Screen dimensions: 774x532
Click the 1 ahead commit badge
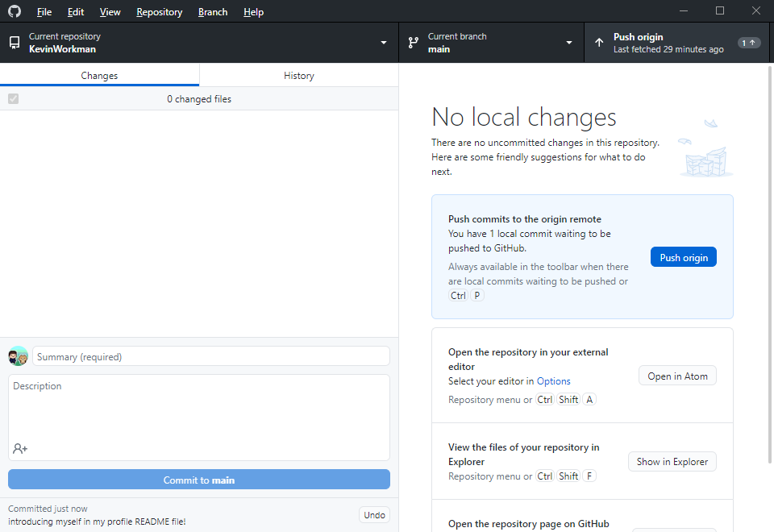(749, 43)
